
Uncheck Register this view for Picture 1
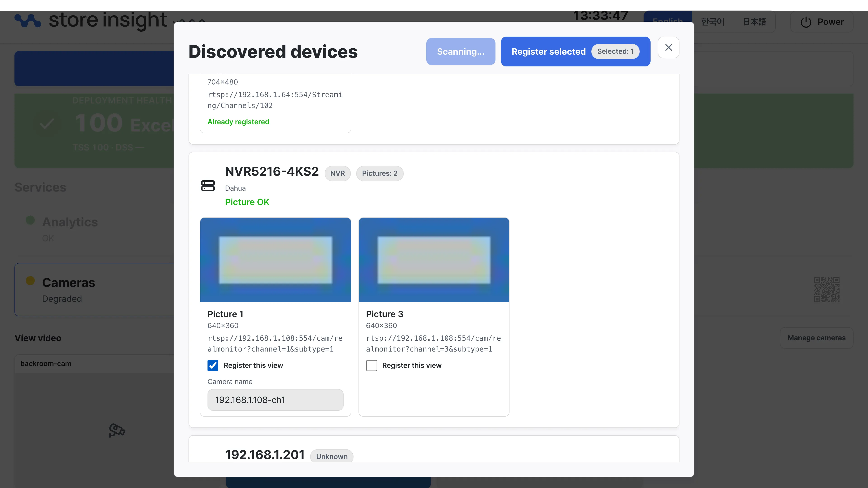click(213, 365)
